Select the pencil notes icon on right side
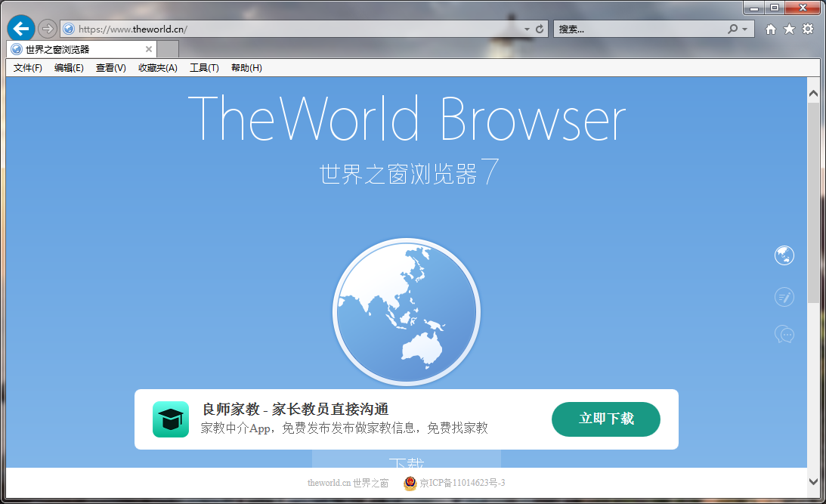Viewport: 826px width, 504px height. (x=784, y=297)
